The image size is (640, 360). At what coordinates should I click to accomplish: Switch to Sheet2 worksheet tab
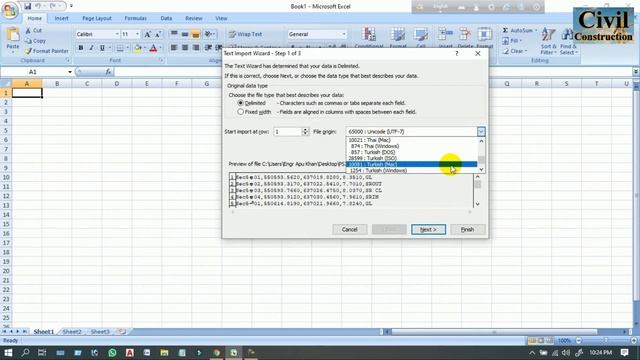[x=72, y=332]
